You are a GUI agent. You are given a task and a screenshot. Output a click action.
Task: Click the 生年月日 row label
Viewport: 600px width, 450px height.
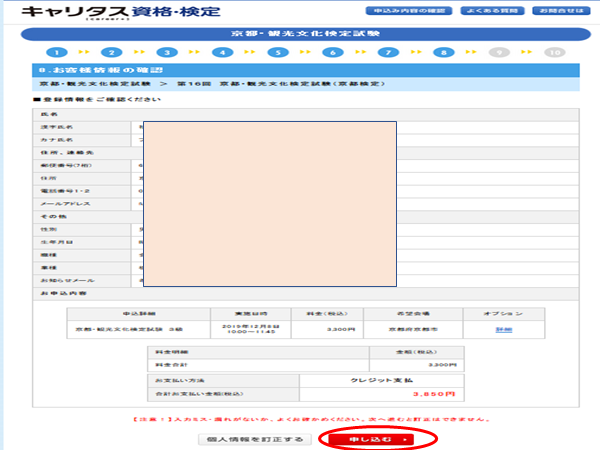click(57, 242)
